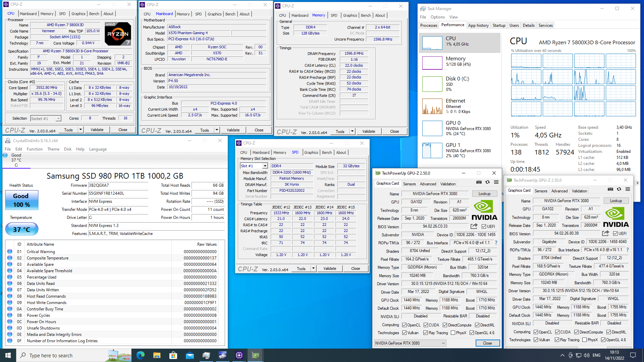Viewport: 644px width, 362px height.
Task: Click the volume icon in the system tray
Action: click(x=586, y=355)
